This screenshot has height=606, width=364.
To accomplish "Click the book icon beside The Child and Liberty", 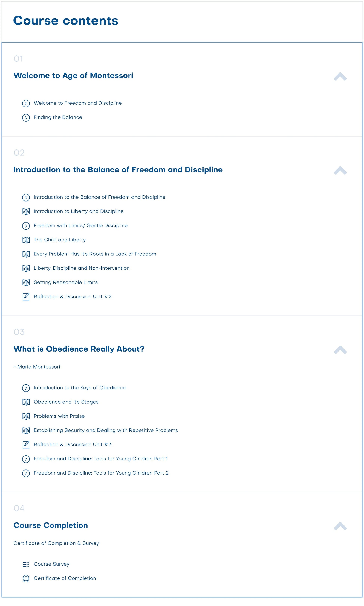I will click(x=26, y=240).
